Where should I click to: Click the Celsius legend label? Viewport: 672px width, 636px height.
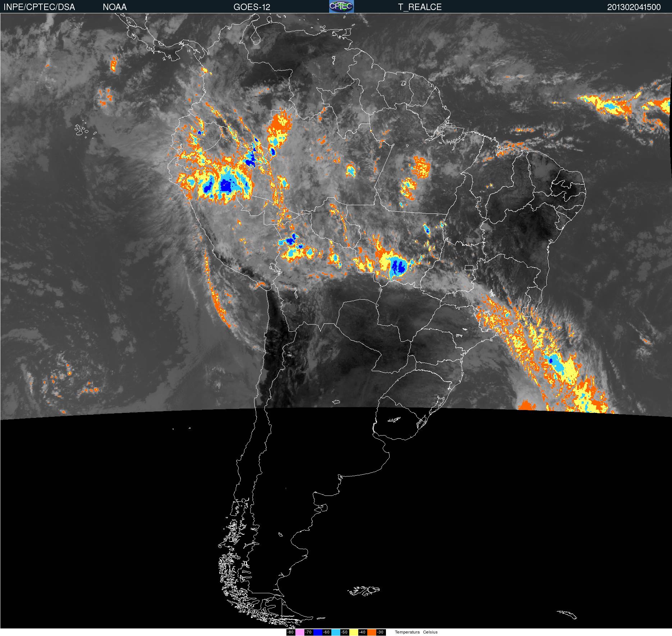431,632
